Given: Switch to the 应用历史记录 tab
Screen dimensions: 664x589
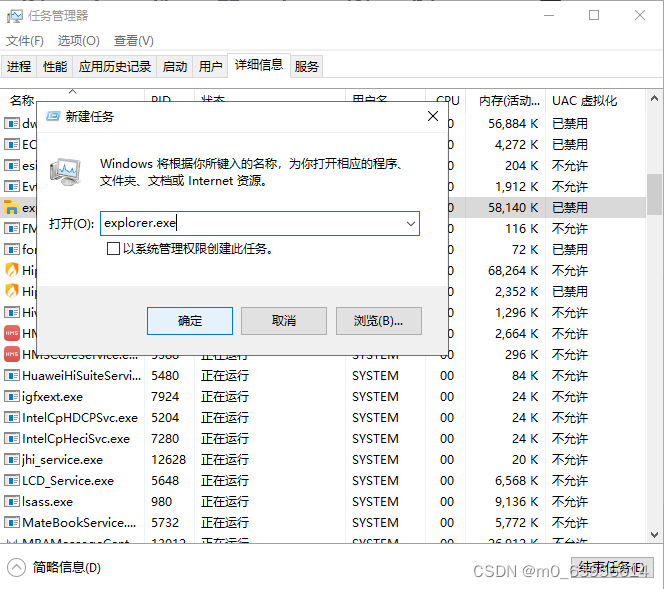Looking at the screenshot, I should tap(115, 66).
